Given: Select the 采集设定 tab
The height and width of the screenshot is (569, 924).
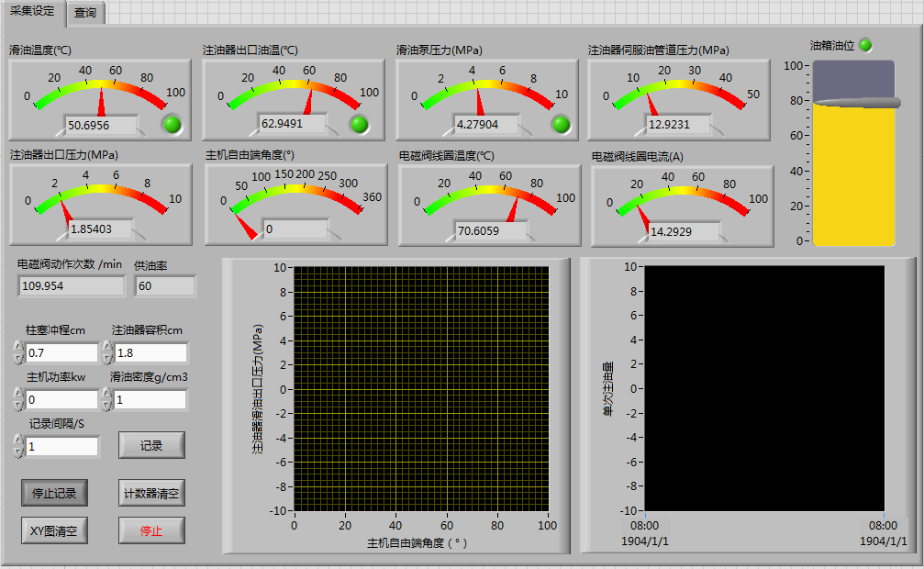Looking at the screenshot, I should coord(33,12).
